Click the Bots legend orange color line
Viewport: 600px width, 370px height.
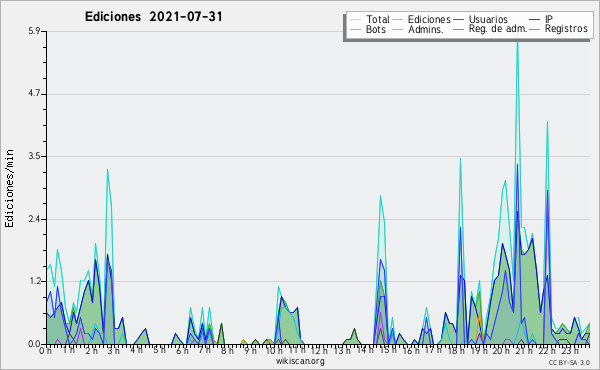pos(355,29)
